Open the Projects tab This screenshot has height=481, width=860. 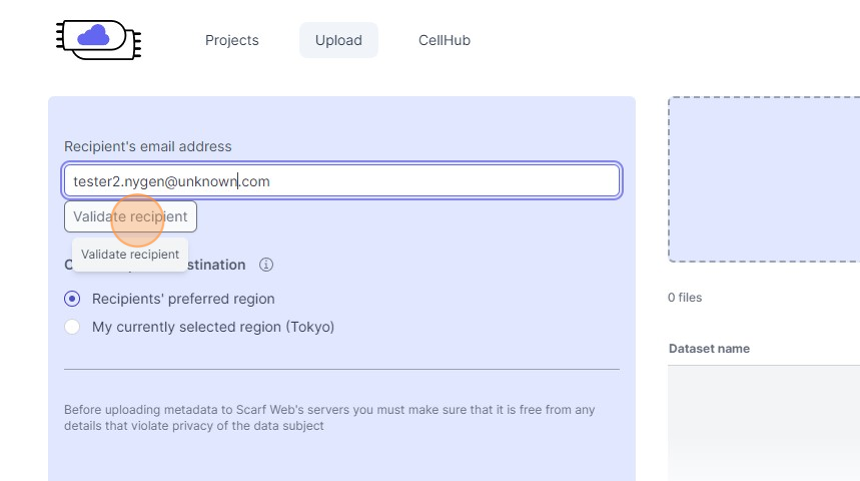click(x=232, y=41)
